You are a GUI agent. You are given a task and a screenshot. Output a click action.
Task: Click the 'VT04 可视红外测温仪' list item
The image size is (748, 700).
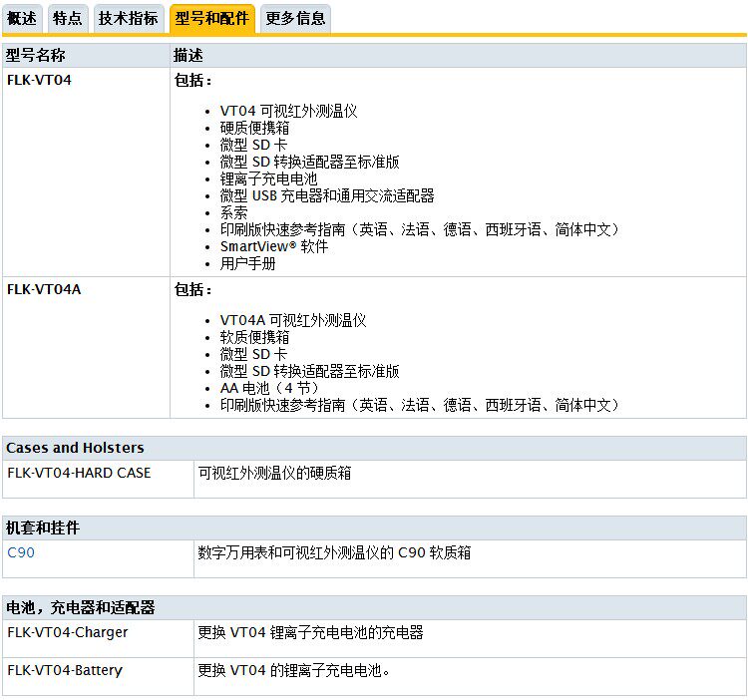point(288,111)
